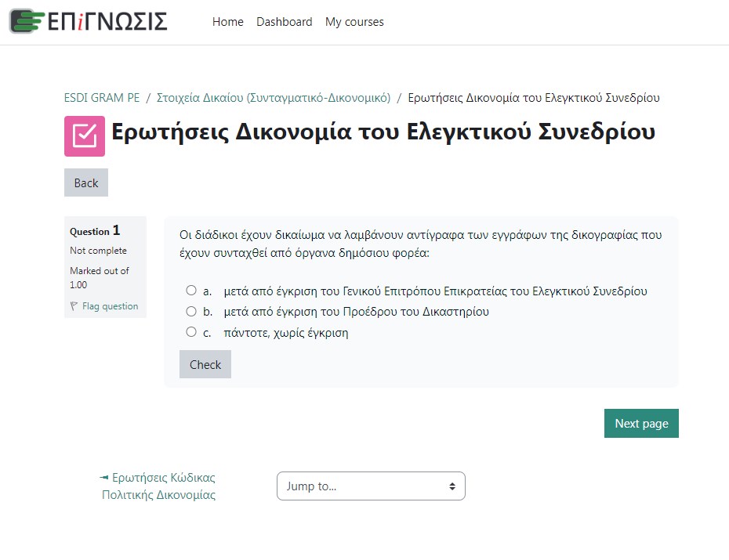Click the ΕΠiΓΝΩΣΙΣ site logo
The width and height of the screenshot is (729, 560).
click(89, 21)
